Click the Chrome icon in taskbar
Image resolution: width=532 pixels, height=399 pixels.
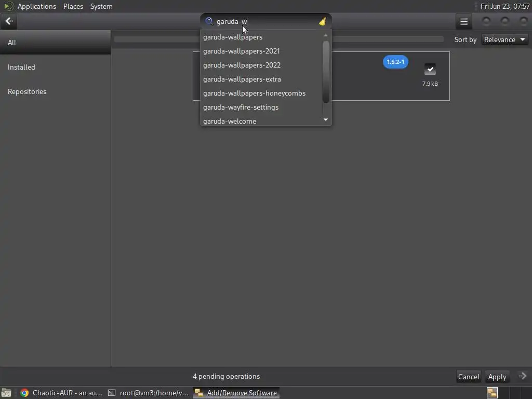[24, 393]
